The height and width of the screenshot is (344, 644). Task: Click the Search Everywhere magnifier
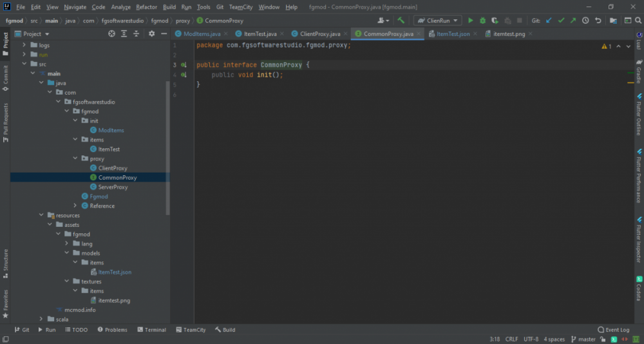click(639, 21)
